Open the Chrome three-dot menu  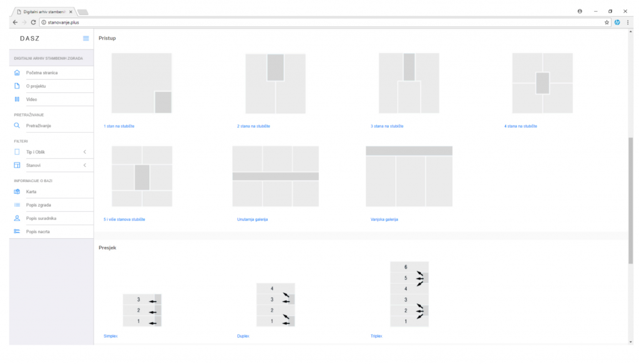(628, 22)
